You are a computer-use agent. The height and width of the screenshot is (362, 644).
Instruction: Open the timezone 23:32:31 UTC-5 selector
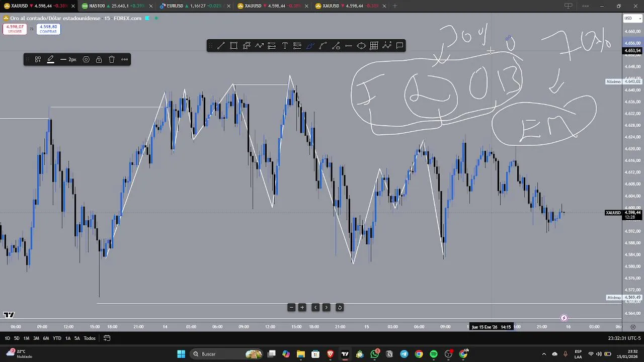point(624,338)
